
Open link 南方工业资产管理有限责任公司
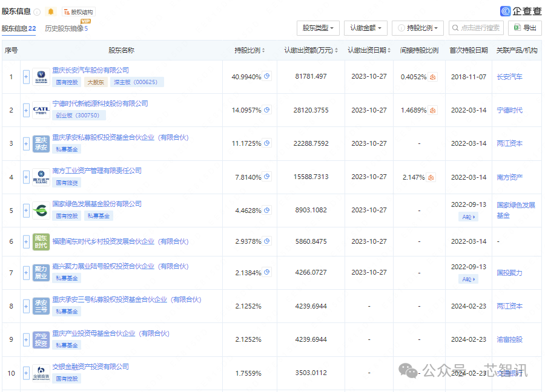tap(97, 171)
